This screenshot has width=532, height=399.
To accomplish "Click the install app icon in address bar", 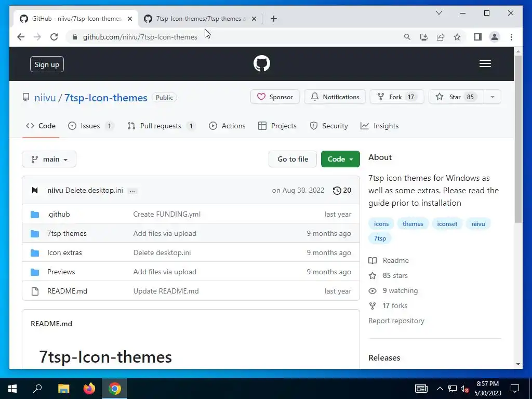I will [424, 37].
